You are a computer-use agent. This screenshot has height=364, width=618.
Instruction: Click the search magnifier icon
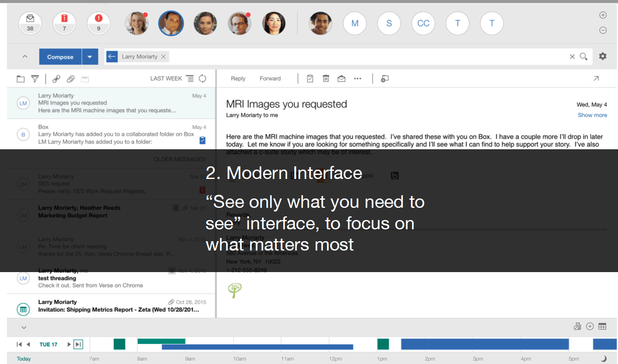(583, 57)
